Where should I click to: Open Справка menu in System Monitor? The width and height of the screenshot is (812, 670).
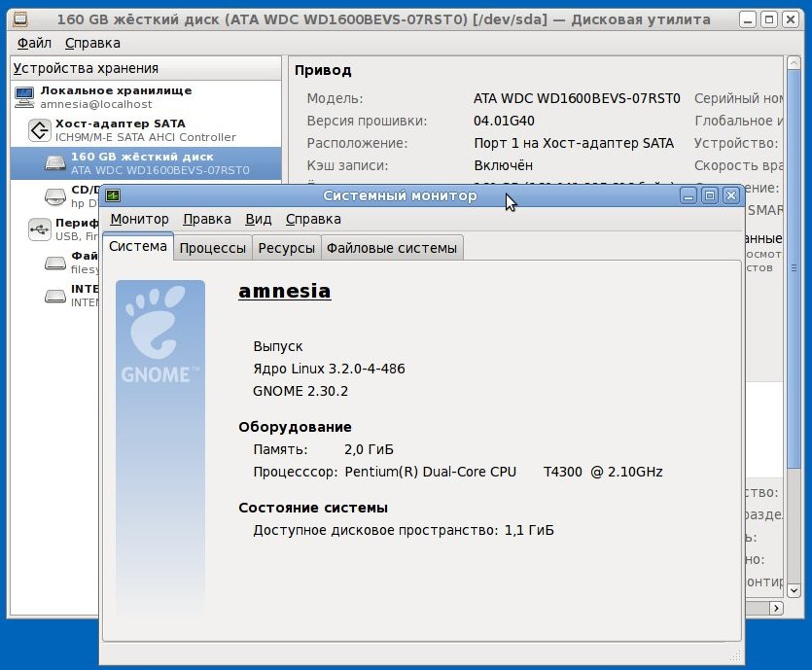(x=313, y=219)
